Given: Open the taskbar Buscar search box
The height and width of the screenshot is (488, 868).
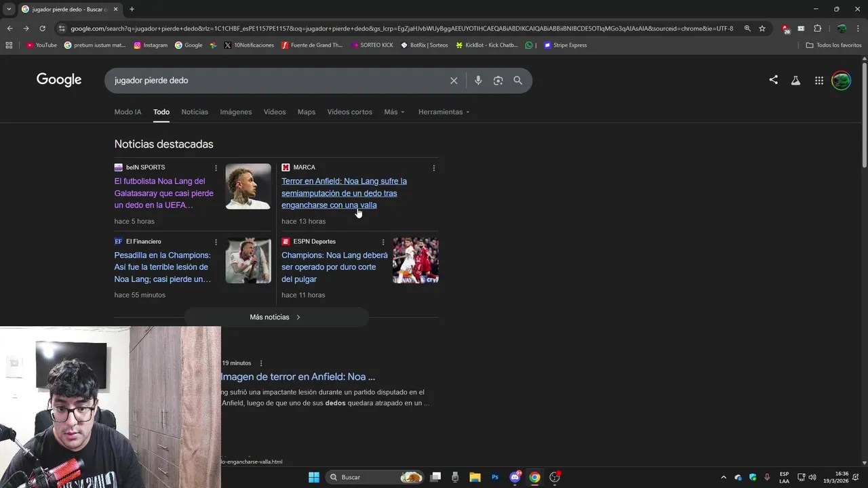Looking at the screenshot, I should pos(375,477).
